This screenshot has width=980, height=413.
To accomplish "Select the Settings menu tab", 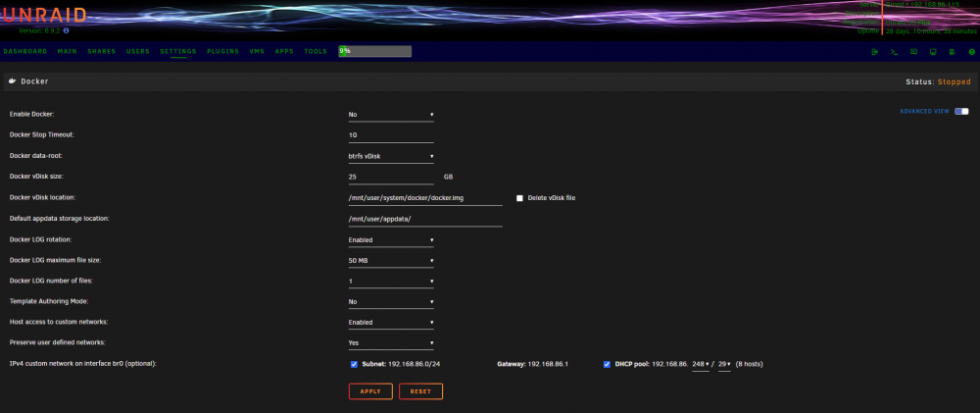I will [x=178, y=51].
